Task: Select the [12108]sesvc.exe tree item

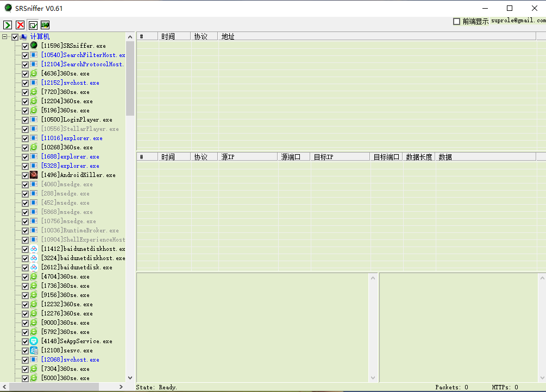Action: click(67, 350)
